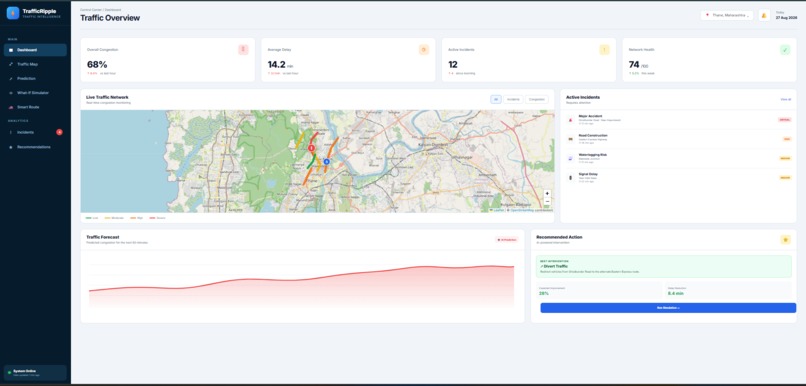Viewport: 806px width, 386px height.
Task: Open the Prediction menu item
Action: (35, 79)
